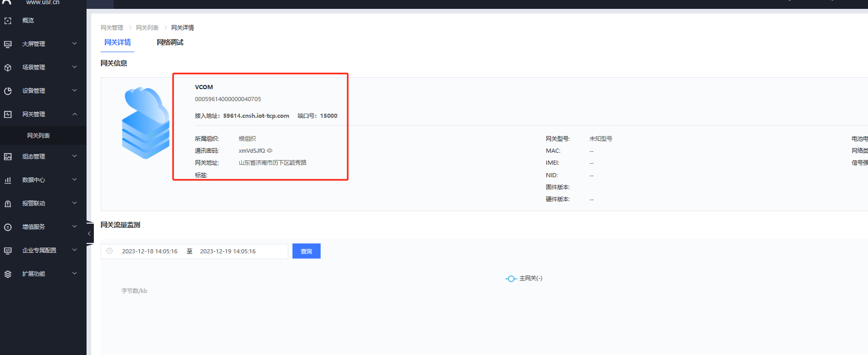Switch to the 网络调试 tab
This screenshot has width=868, height=355.
(170, 42)
